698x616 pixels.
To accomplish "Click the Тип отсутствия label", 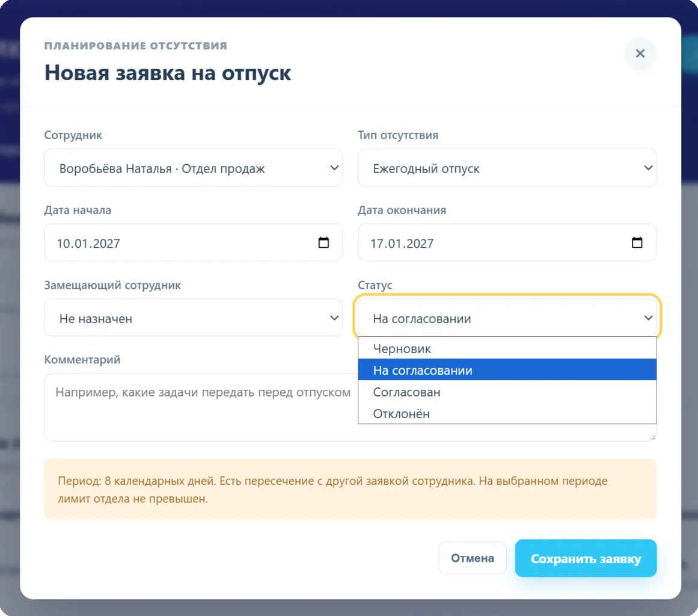I will [x=398, y=135].
